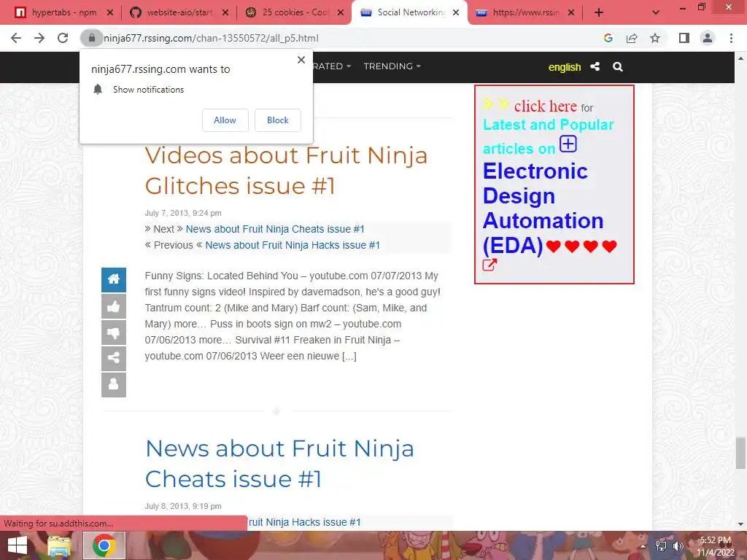Expand the RATED menu
The image size is (747, 560).
click(332, 66)
